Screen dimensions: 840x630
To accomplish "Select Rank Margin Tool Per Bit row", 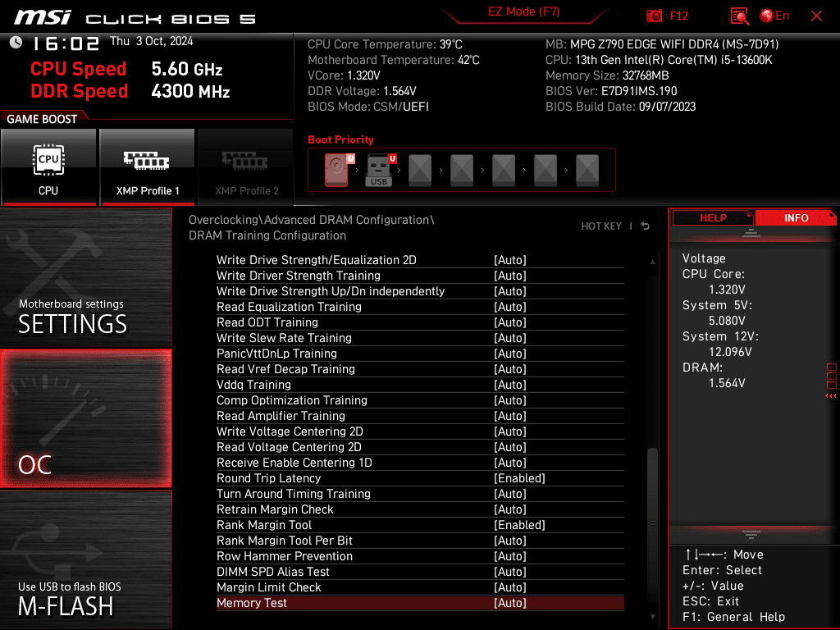I will pyautogui.click(x=420, y=540).
